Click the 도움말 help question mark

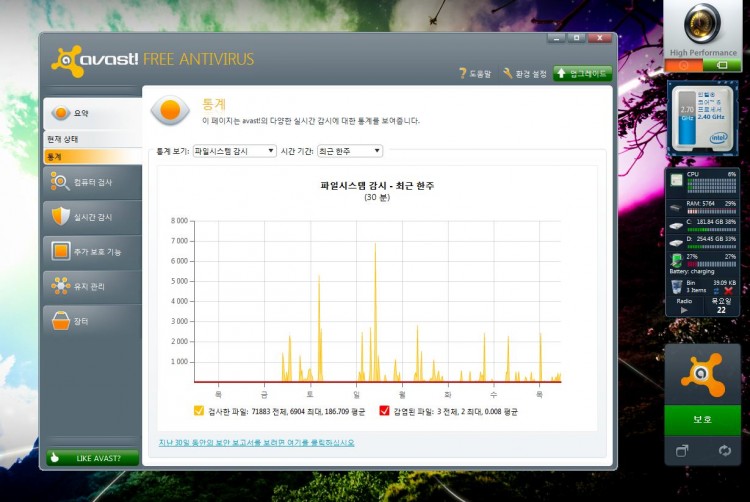tap(463, 73)
